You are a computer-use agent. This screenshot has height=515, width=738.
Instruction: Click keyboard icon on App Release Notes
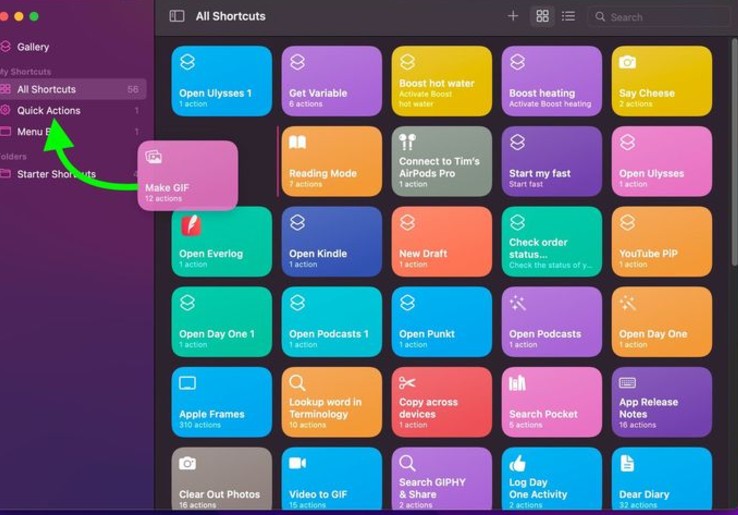(627, 383)
